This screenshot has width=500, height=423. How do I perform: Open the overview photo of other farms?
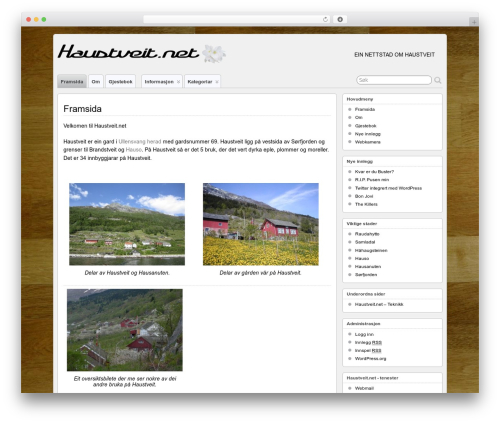pos(125,330)
